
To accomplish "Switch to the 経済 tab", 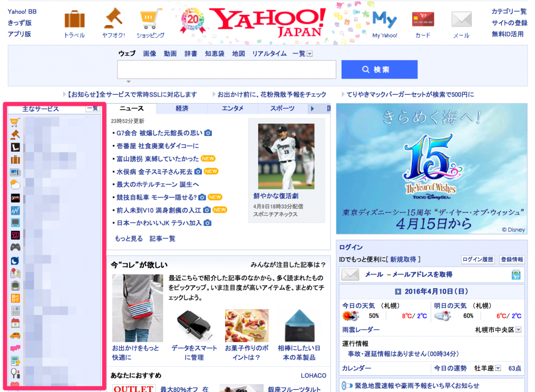I will pyautogui.click(x=182, y=109).
